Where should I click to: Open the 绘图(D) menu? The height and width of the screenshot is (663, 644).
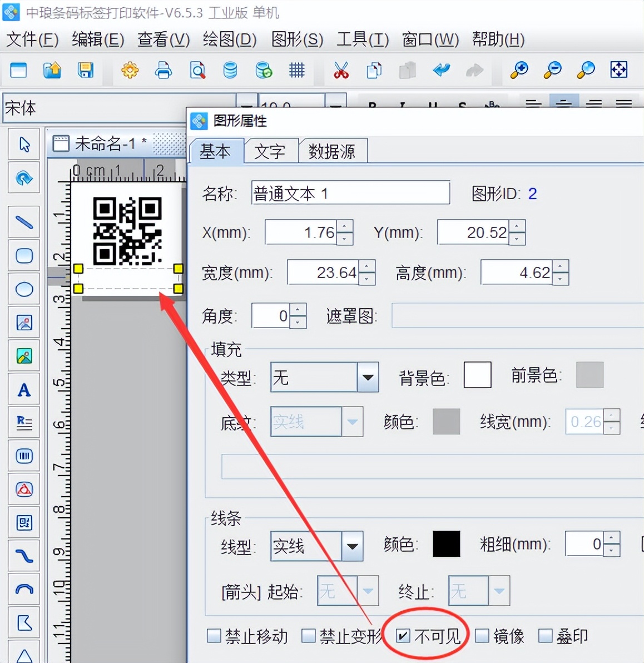coord(230,39)
